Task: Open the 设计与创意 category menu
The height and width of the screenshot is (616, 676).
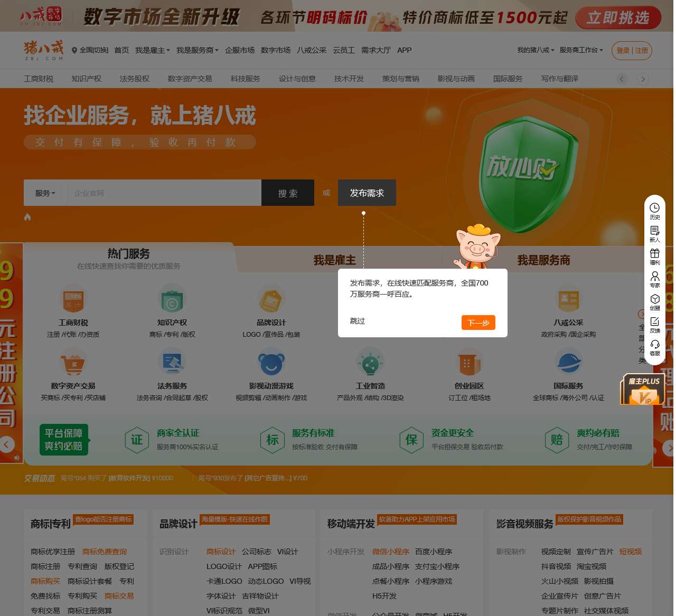Action: (x=297, y=79)
